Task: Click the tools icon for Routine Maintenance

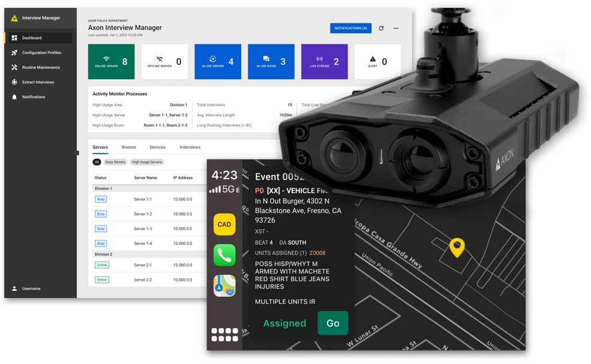Action: tap(14, 67)
